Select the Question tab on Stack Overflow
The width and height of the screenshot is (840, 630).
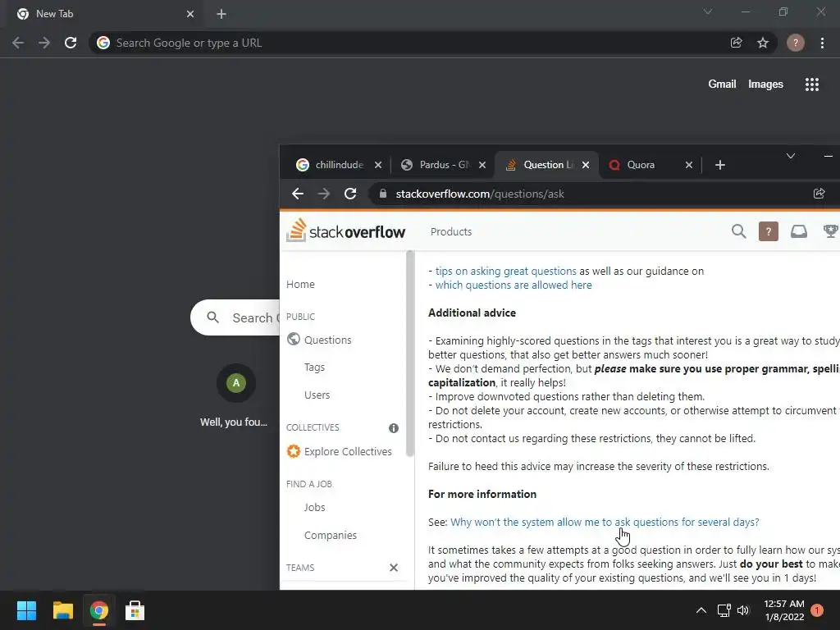click(x=546, y=165)
